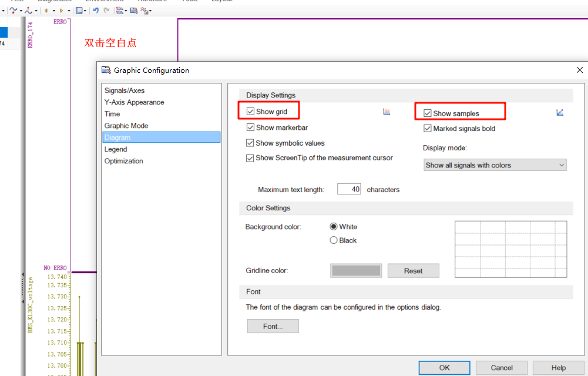Click the Maximum text length field
Image resolution: width=588 pixels, height=376 pixels.
[349, 189]
